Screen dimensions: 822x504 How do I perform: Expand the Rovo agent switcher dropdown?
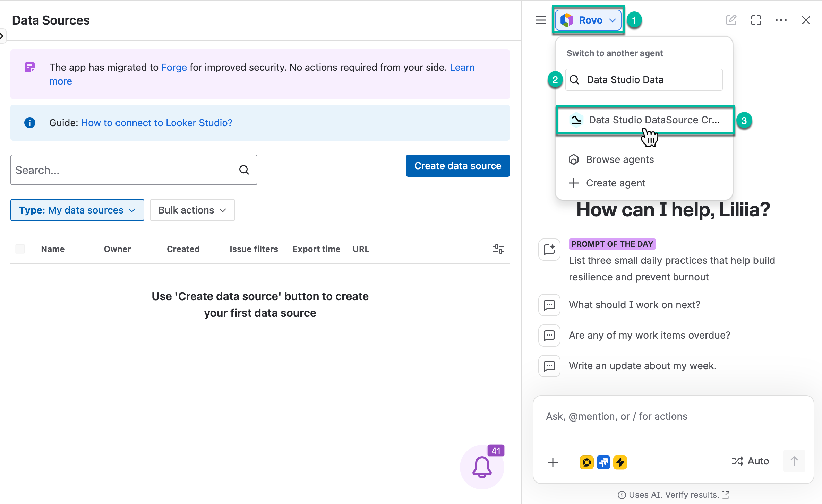point(588,20)
